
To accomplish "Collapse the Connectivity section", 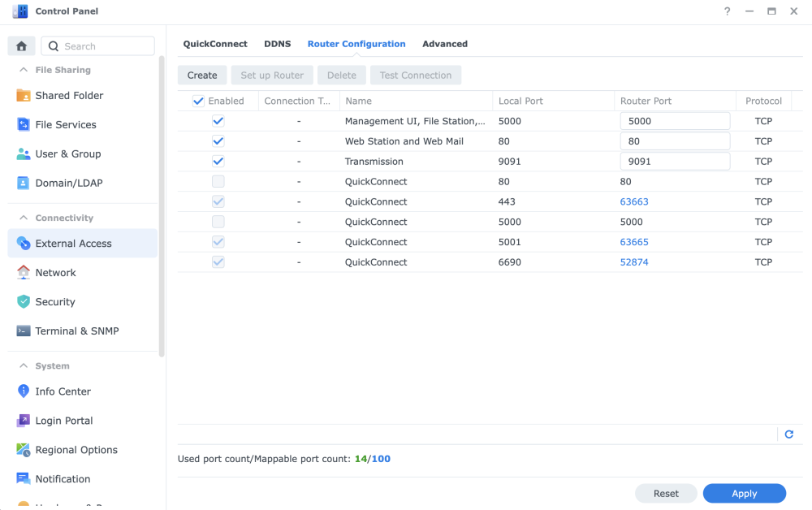I will pos(23,218).
